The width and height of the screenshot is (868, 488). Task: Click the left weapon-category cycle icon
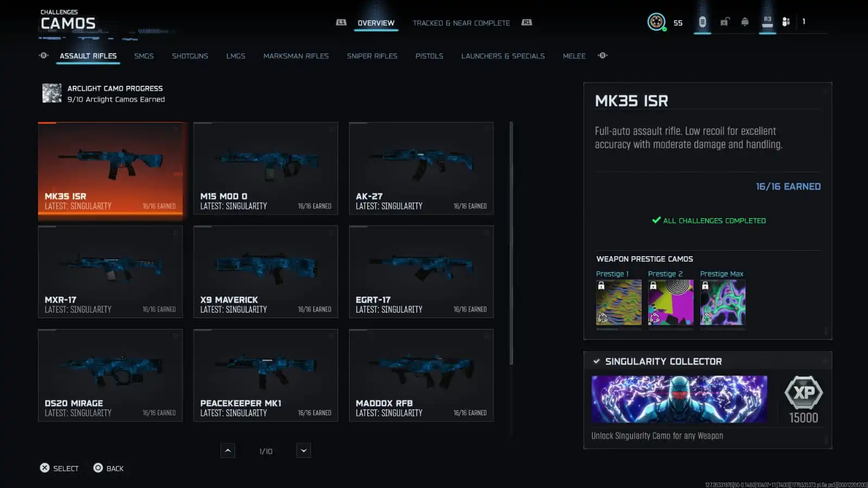pyautogui.click(x=44, y=55)
